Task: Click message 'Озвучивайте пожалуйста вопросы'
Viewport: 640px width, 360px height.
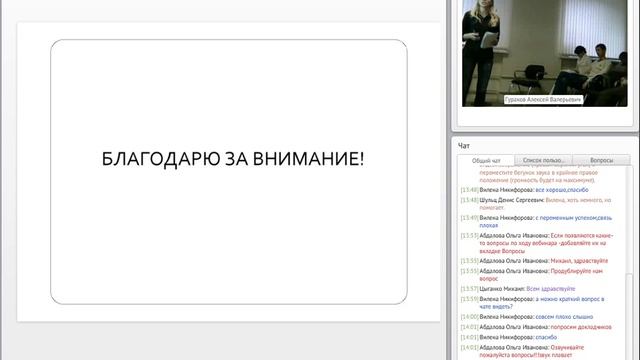Action: point(522,351)
